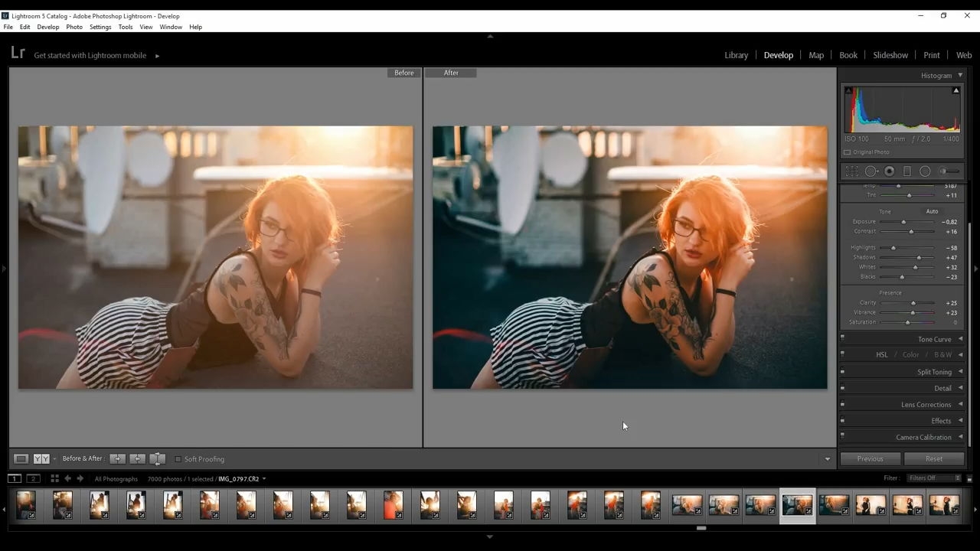Adjust the Exposure slider
980x551 pixels.
pos(903,222)
